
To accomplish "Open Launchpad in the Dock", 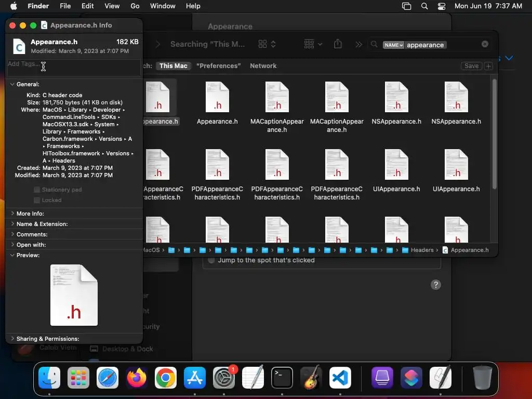I will click(x=78, y=378).
